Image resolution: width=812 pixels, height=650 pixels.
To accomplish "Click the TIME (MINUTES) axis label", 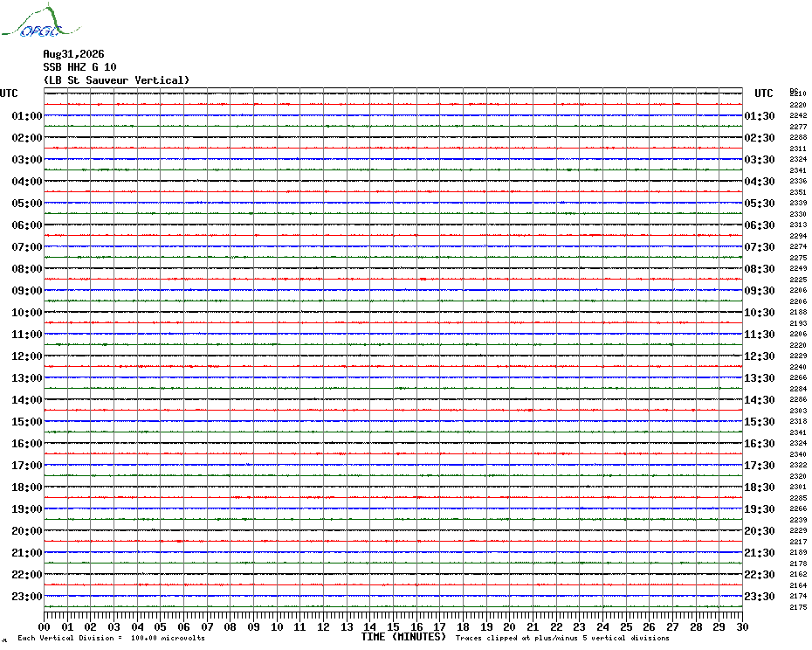I will tap(403, 637).
